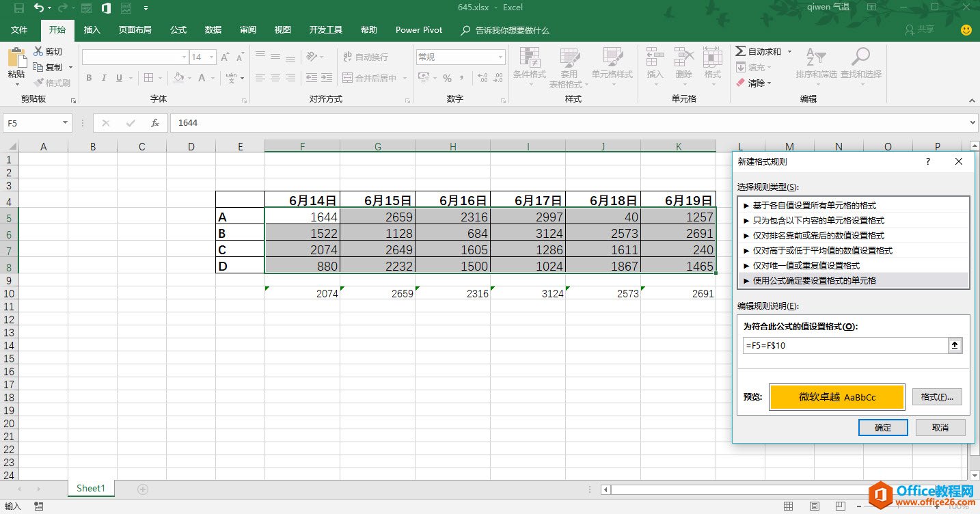Viewport: 980px width, 514px height.
Task: Click the increase indent icon
Action: [327, 78]
